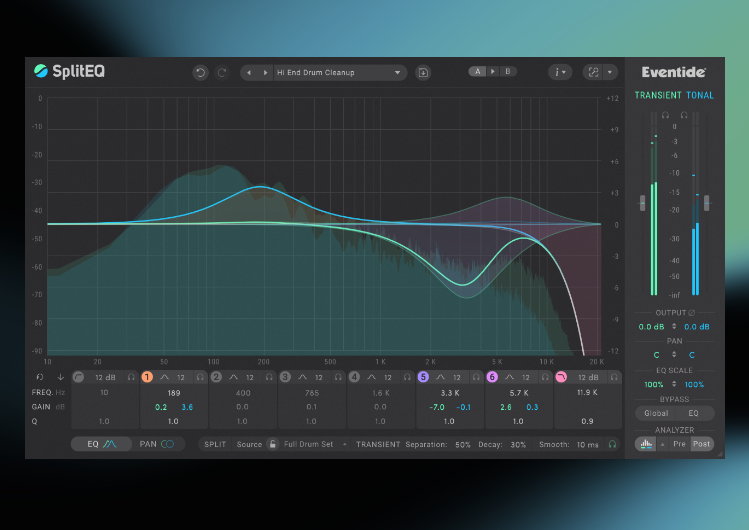Image resolution: width=749 pixels, height=530 pixels.
Task: Toggle band 1 on or off
Action: point(147,377)
